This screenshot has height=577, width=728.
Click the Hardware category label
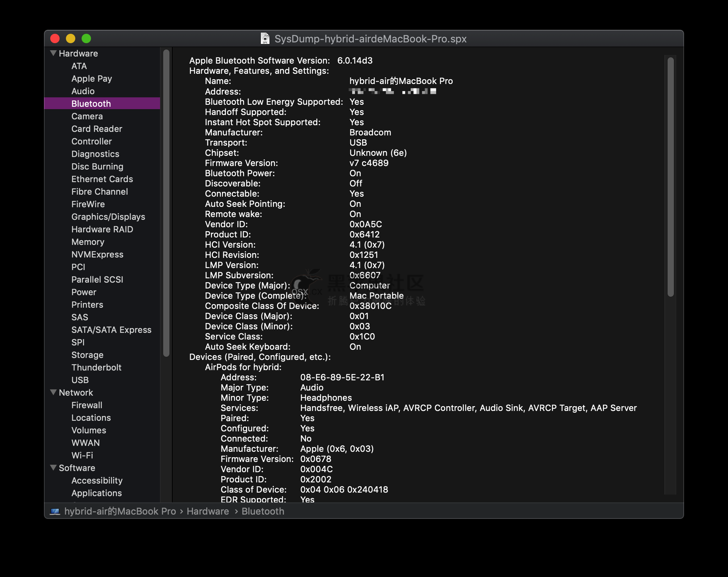click(78, 53)
